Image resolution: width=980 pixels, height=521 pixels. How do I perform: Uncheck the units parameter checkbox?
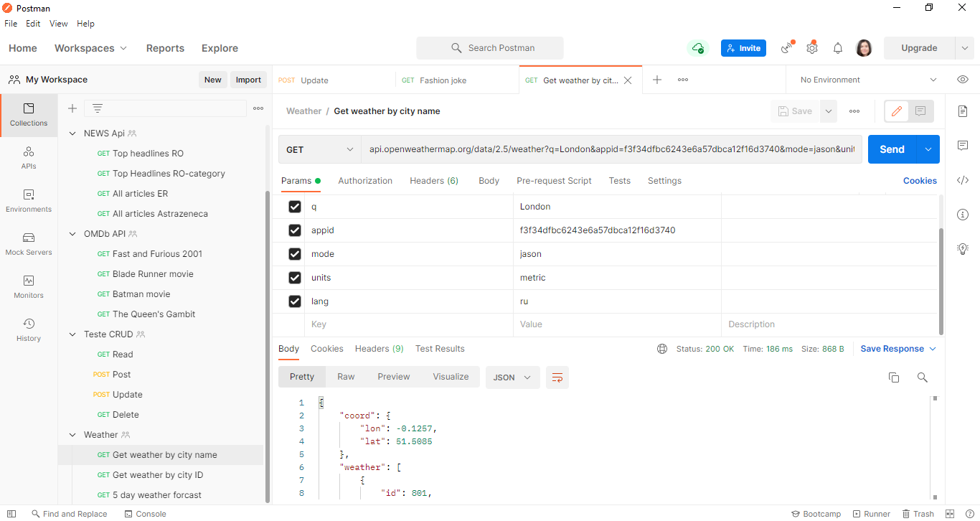tap(295, 278)
